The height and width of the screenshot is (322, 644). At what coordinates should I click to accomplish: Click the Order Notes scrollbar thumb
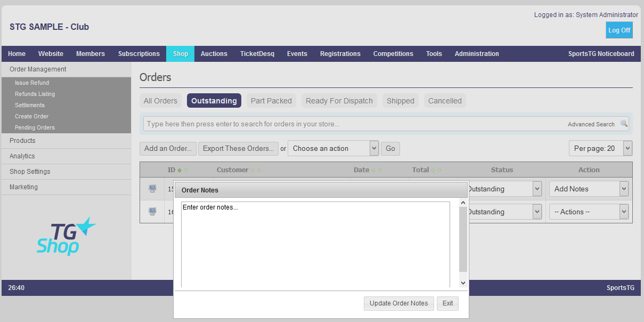point(463,239)
